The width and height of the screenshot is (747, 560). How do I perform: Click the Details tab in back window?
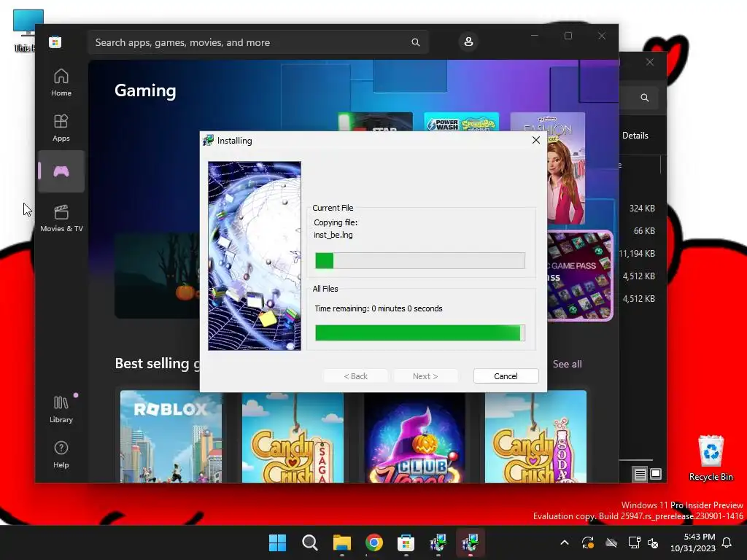635,136
